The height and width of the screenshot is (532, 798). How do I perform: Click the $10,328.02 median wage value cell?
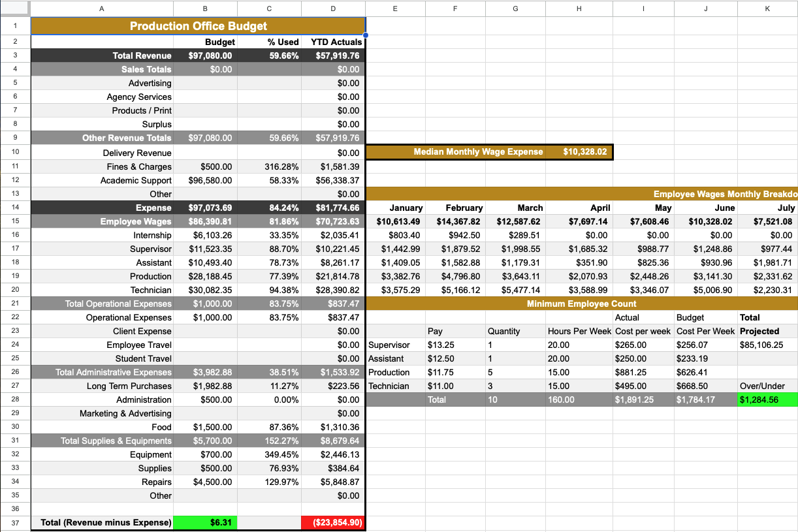[584, 152]
